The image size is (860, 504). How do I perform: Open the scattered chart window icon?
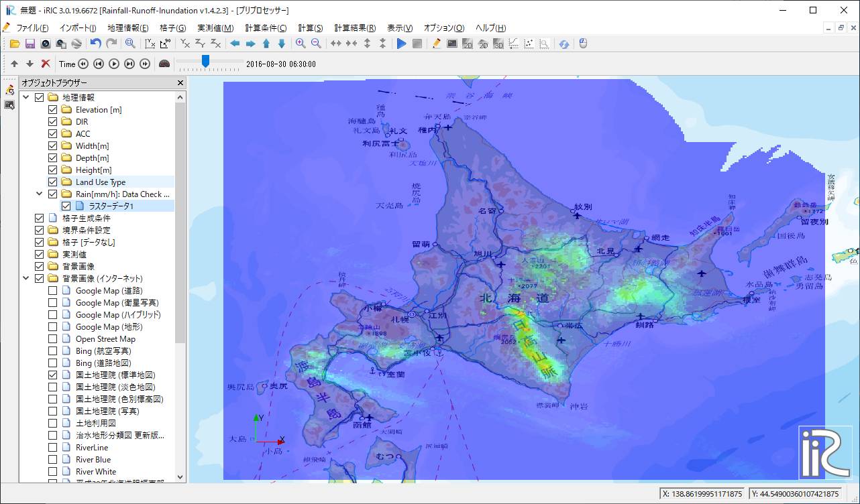[x=529, y=44]
